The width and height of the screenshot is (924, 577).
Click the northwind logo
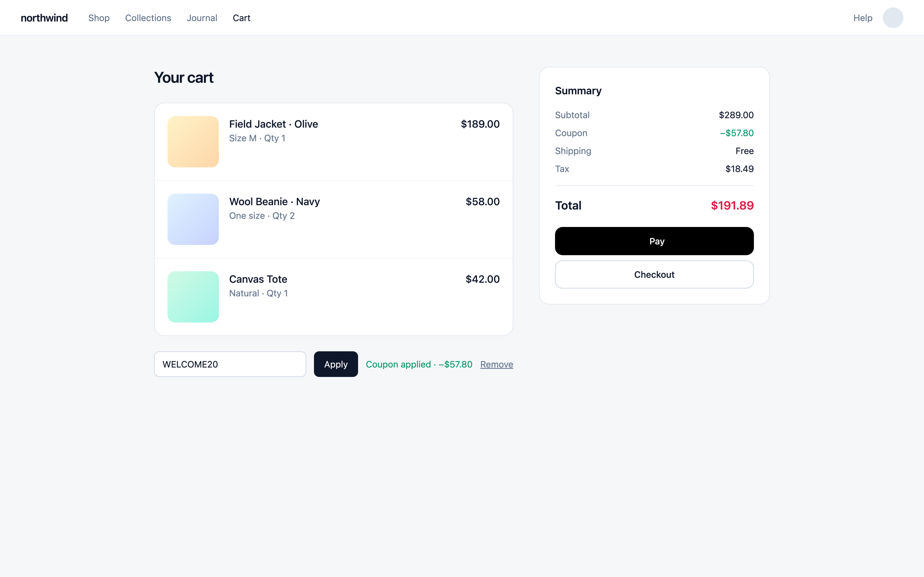click(44, 18)
